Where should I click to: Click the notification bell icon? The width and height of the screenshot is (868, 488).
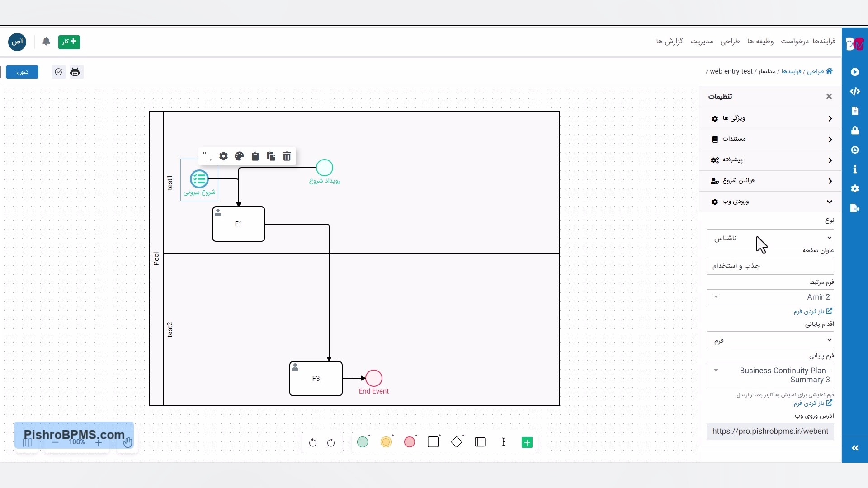(x=46, y=42)
